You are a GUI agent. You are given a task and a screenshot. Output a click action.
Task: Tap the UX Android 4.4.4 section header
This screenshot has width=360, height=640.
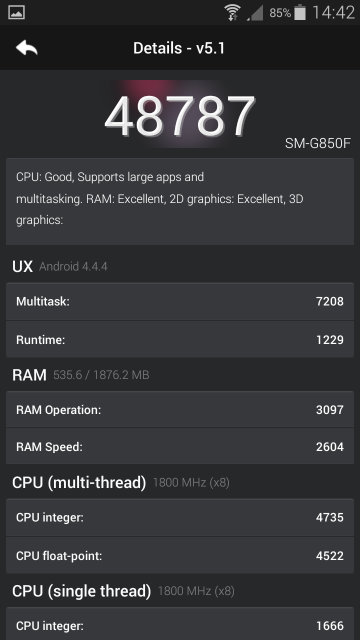tap(60, 267)
